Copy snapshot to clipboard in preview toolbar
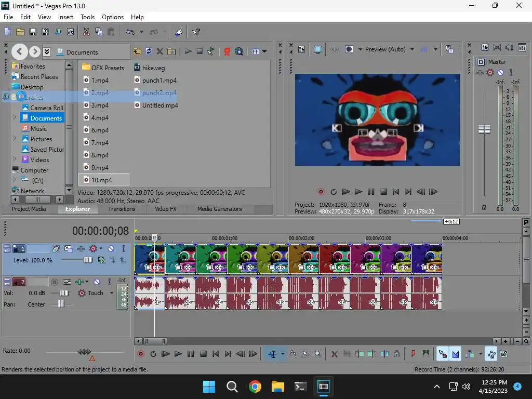 [x=449, y=49]
